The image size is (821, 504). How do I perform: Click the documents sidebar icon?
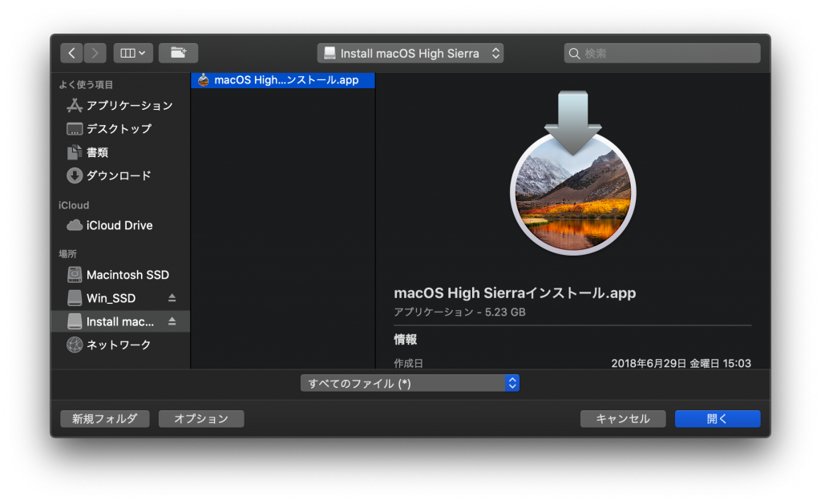point(75,152)
